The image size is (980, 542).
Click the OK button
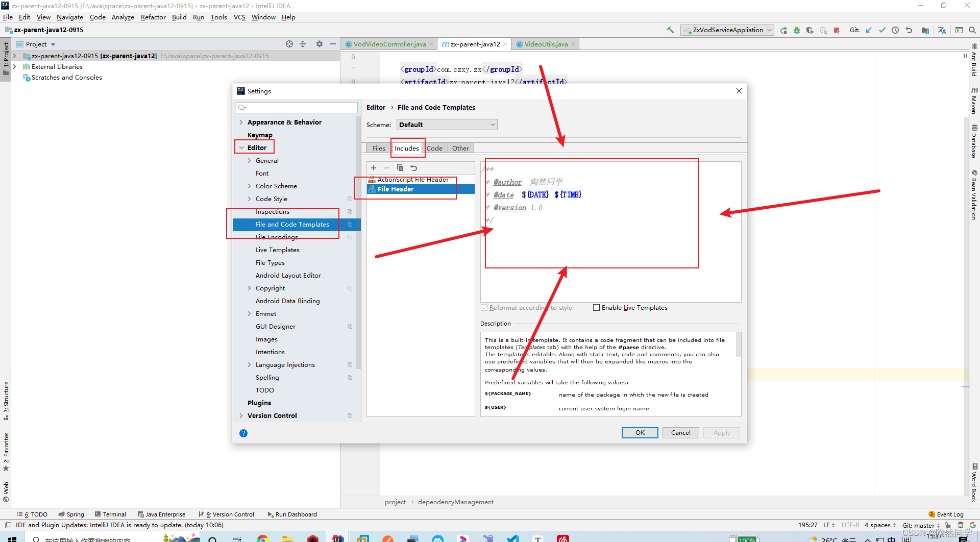point(640,433)
